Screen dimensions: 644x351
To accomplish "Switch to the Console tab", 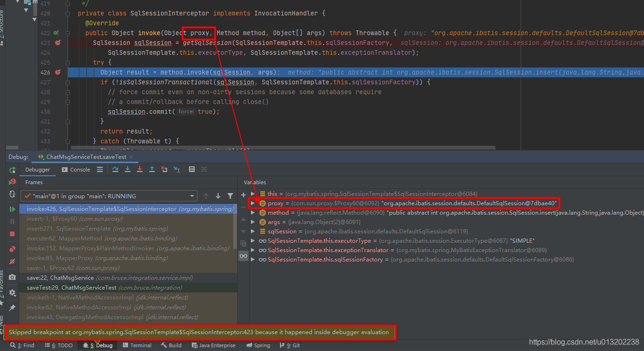I will [76, 170].
